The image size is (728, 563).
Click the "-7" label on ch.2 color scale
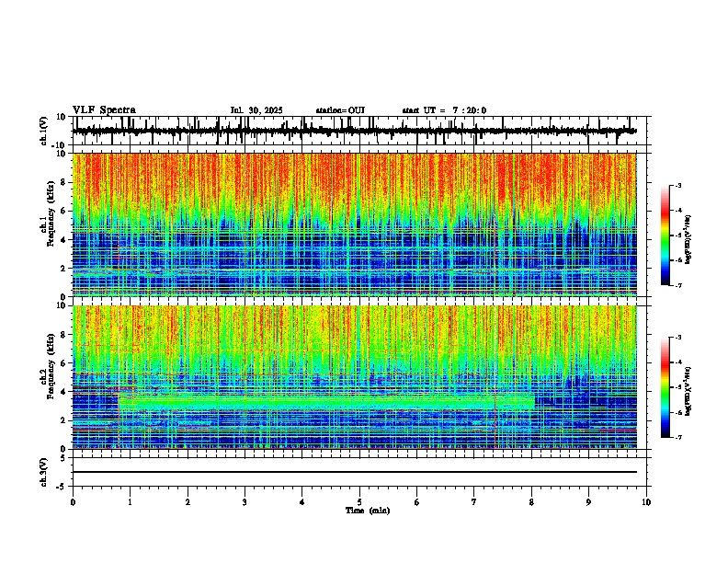[x=678, y=438]
